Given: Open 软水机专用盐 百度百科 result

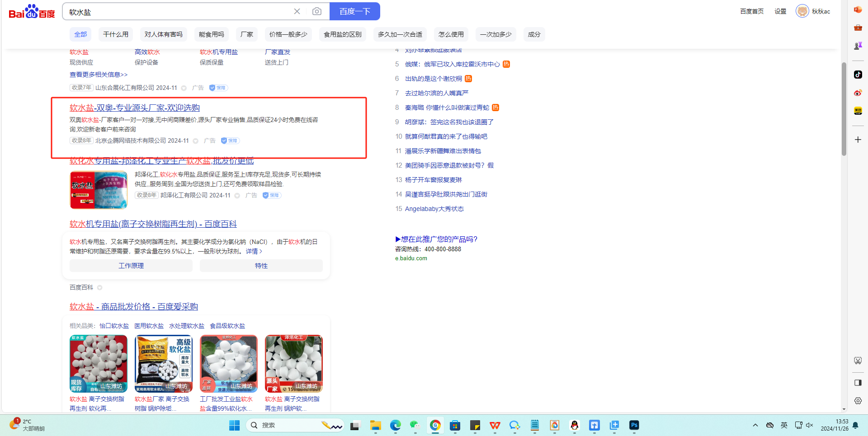Looking at the screenshot, I should point(153,224).
